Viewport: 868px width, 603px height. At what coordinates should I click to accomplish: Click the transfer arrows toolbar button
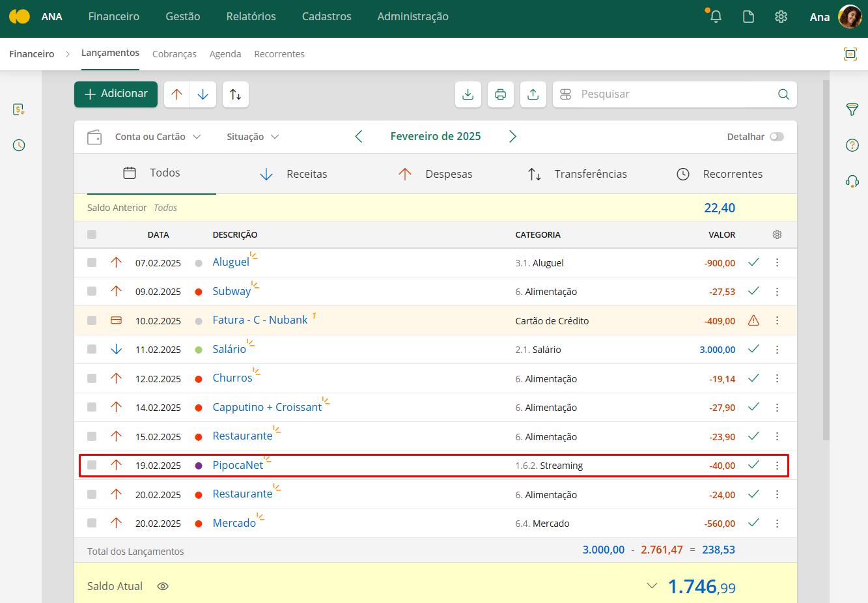(x=236, y=94)
